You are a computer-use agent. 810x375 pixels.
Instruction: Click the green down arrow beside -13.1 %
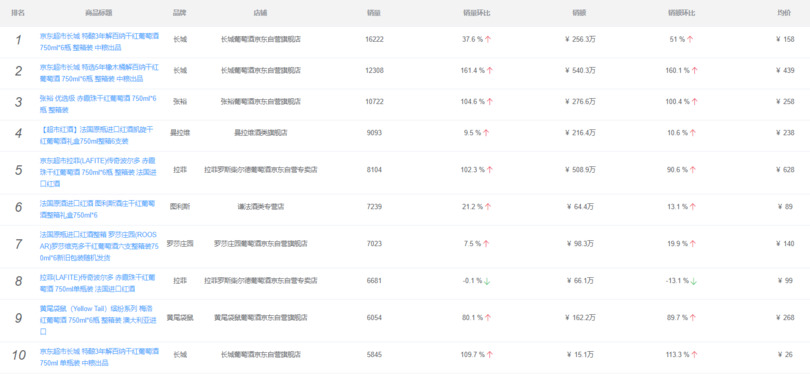[x=693, y=281]
